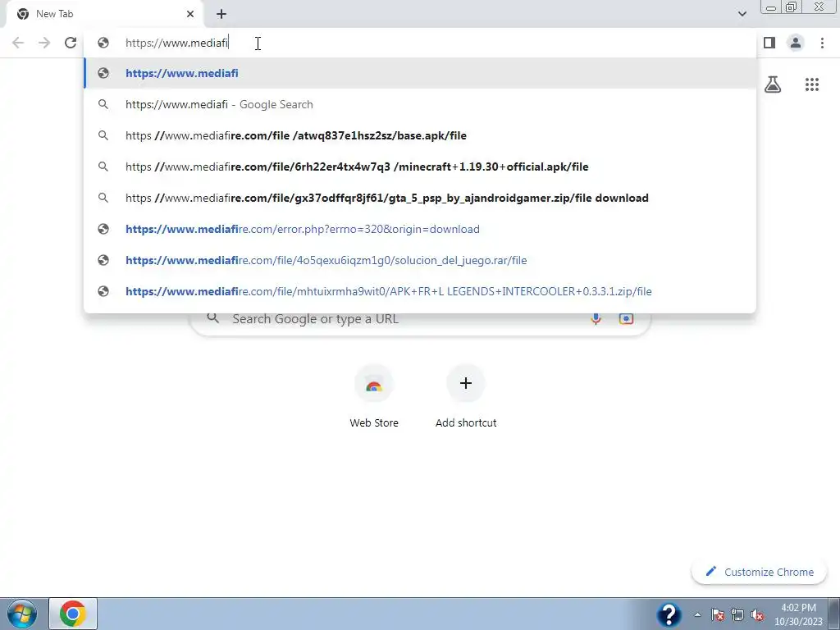
Task: Open Chrome three-dot menu
Action: [x=822, y=43]
